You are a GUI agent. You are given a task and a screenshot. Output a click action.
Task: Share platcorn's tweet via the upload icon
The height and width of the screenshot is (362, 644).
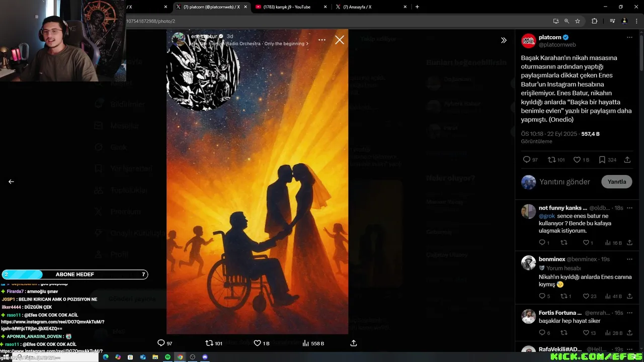(x=627, y=159)
